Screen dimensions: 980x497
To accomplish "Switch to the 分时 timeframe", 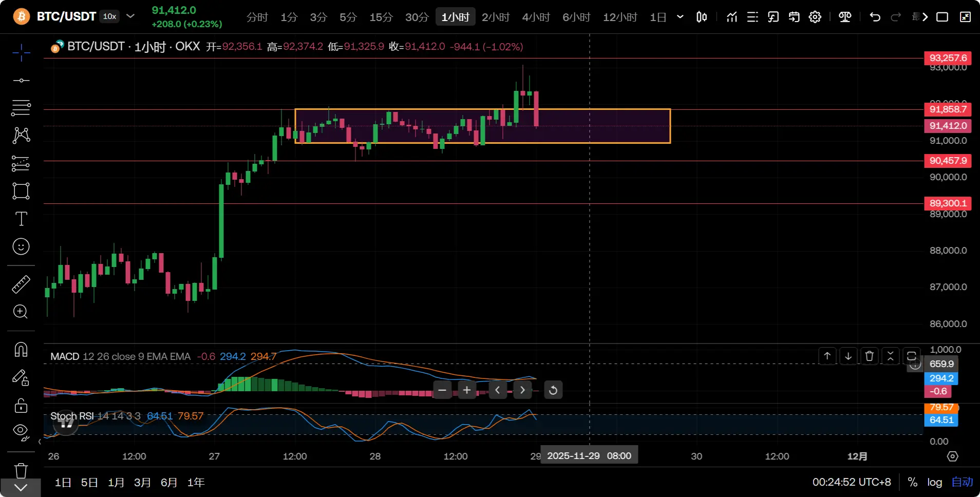I will pyautogui.click(x=257, y=17).
